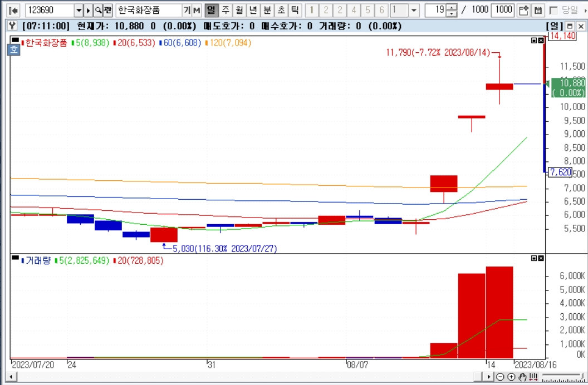Screen dimensions: 588x385
Task: Click the jump-to-first arrow icon in toolbar
Action: (13, 11)
